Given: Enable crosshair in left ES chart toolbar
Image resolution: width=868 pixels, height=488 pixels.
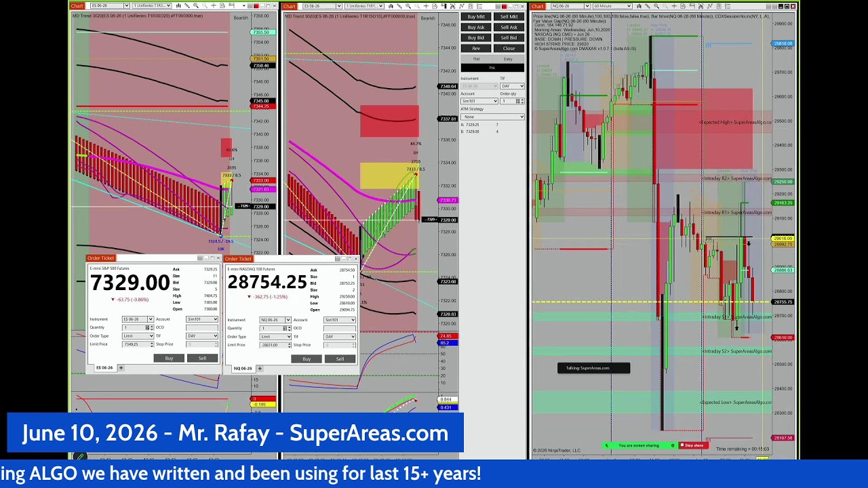Looking at the screenshot, I should 214,6.
